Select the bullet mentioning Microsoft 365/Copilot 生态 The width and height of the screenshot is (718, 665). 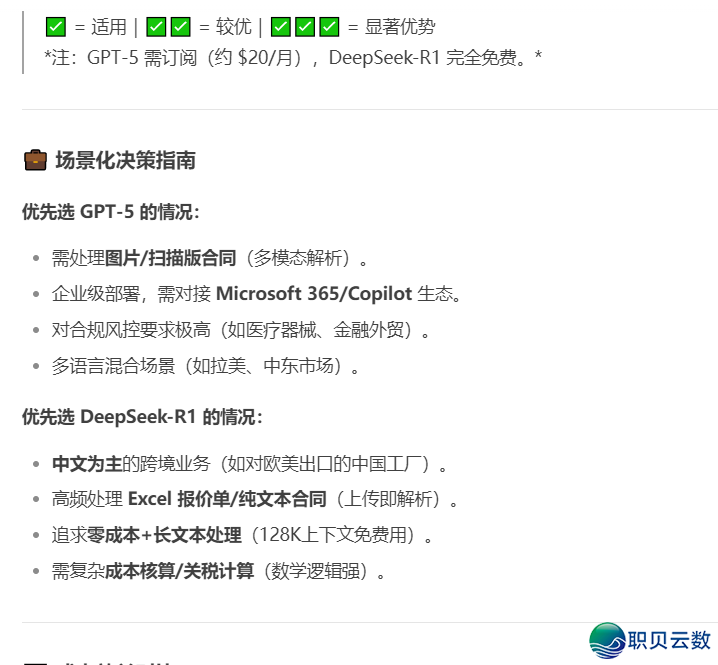pos(256,294)
